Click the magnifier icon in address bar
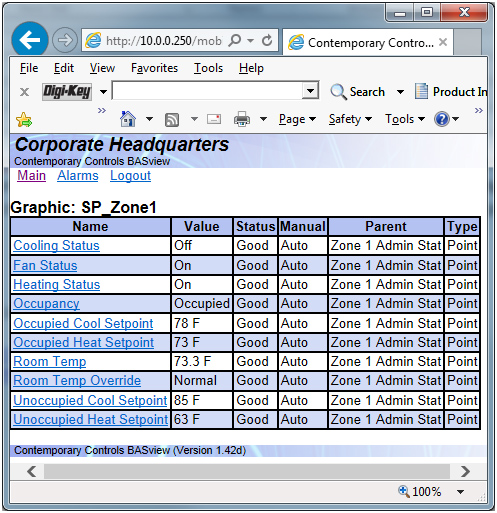Screen dimensions: 497x513 [235, 41]
